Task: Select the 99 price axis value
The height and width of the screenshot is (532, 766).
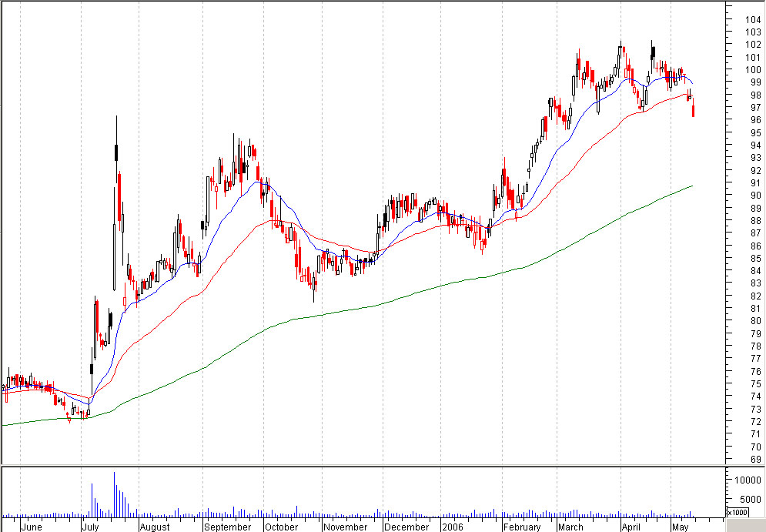Action: click(x=756, y=82)
